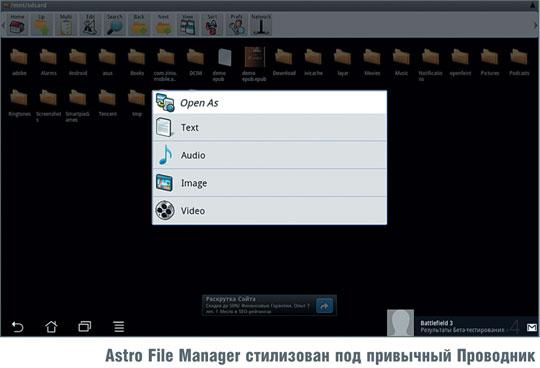The width and height of the screenshot is (540, 368).
Task: Open the Podcasts folder
Action: pyautogui.click(x=519, y=62)
